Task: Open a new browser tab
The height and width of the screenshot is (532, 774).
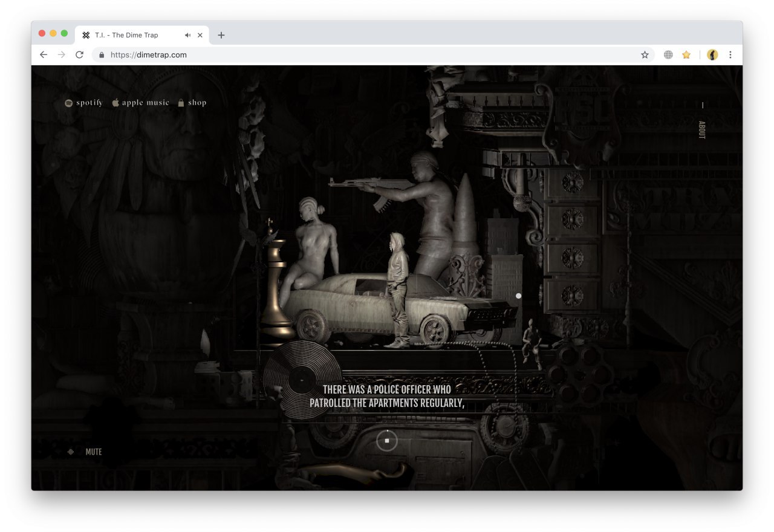Action: pyautogui.click(x=221, y=35)
